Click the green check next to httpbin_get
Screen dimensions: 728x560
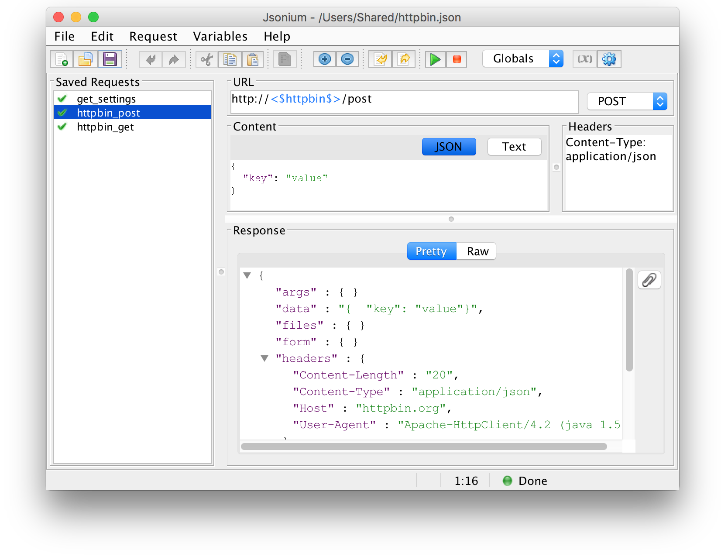pos(62,127)
